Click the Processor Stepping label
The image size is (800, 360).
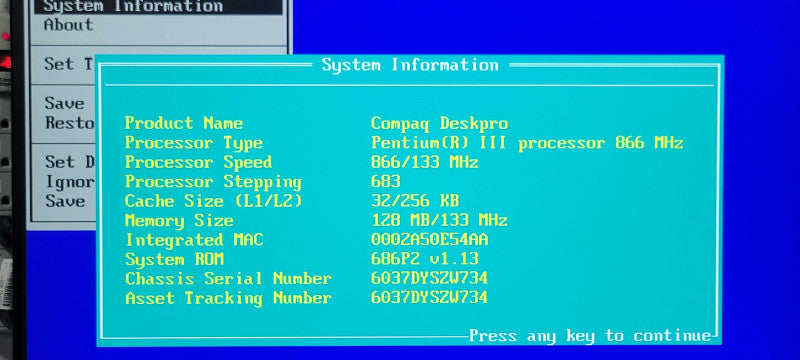[213, 183]
